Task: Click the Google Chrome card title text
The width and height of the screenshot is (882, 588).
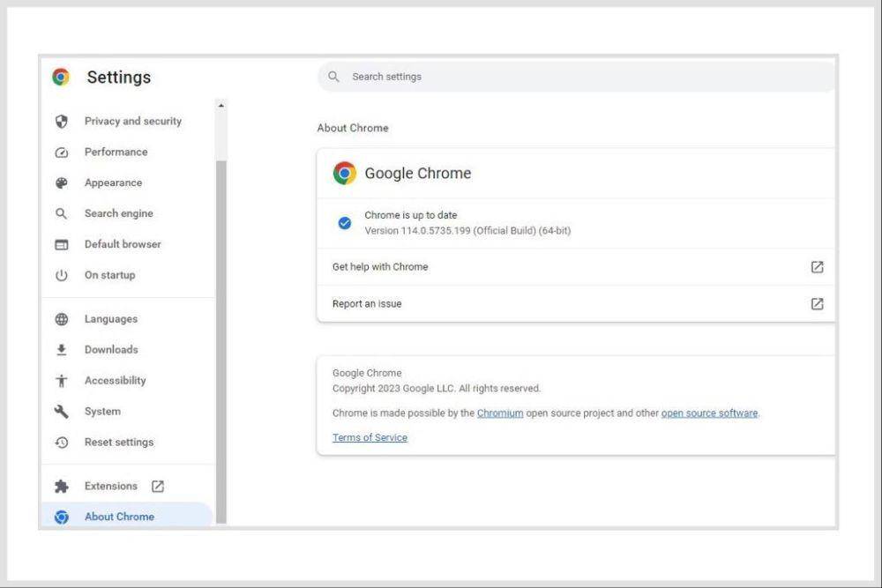Action: (x=418, y=173)
